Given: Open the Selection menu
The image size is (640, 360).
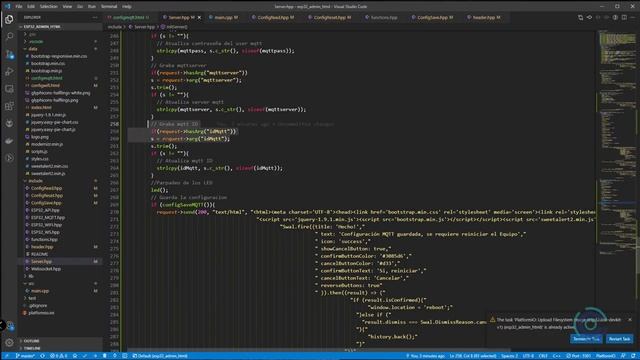Looking at the screenshot, I should (49, 7).
